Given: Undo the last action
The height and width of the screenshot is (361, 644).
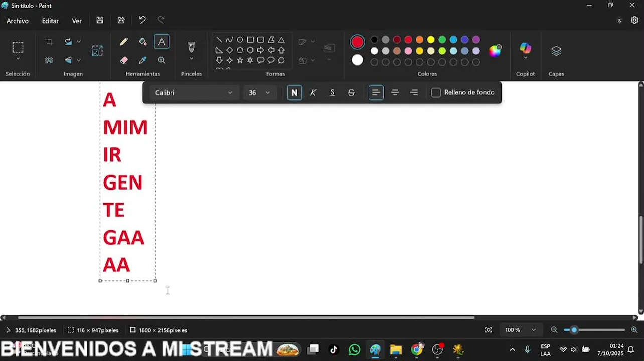Looking at the screenshot, I should (x=142, y=20).
